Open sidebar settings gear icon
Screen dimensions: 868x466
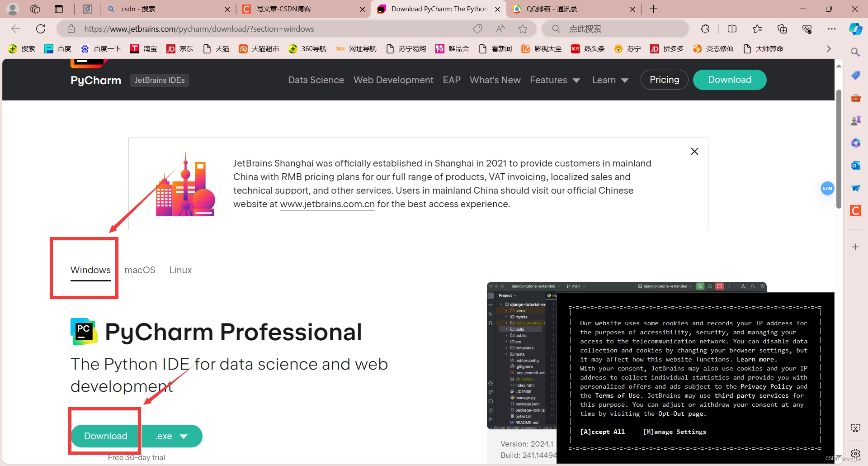(x=855, y=453)
